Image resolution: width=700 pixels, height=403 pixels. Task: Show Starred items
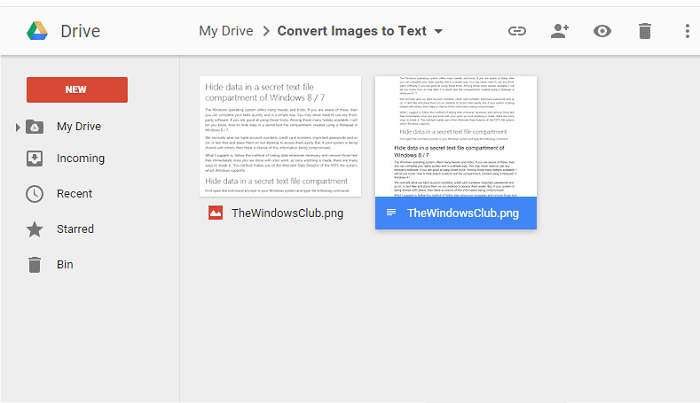coord(75,229)
